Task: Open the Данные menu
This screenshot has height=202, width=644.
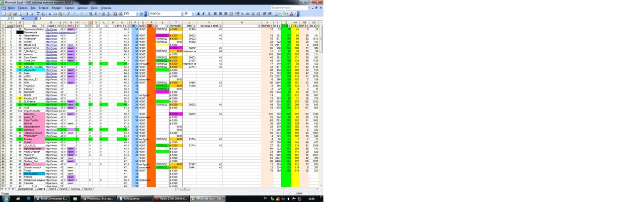Action: [x=82, y=8]
